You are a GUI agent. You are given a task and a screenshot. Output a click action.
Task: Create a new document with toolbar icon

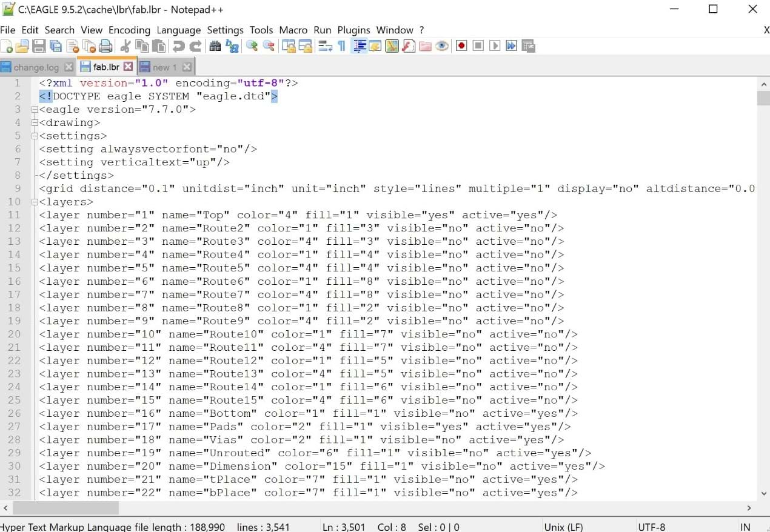pos(7,46)
